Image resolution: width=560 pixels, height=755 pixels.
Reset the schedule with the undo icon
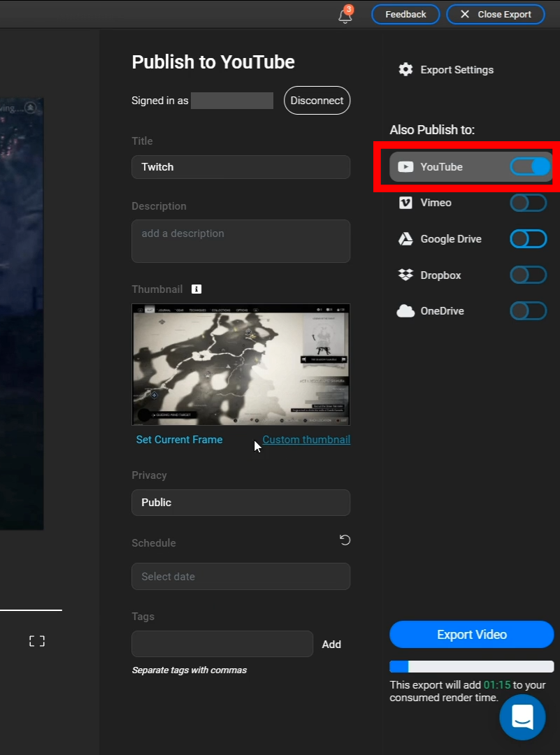click(345, 540)
